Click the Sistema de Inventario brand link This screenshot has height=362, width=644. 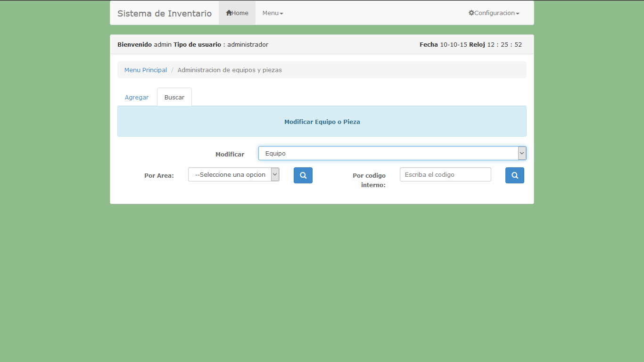[x=165, y=13]
